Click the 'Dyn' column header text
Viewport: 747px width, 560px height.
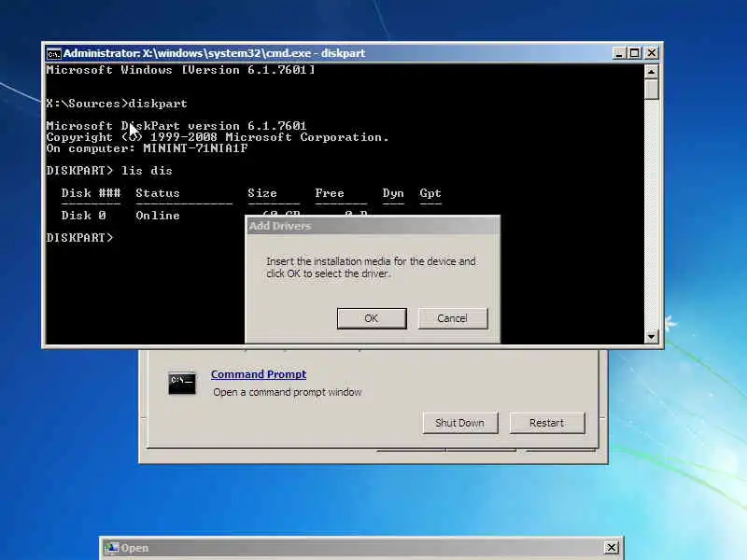pos(393,193)
